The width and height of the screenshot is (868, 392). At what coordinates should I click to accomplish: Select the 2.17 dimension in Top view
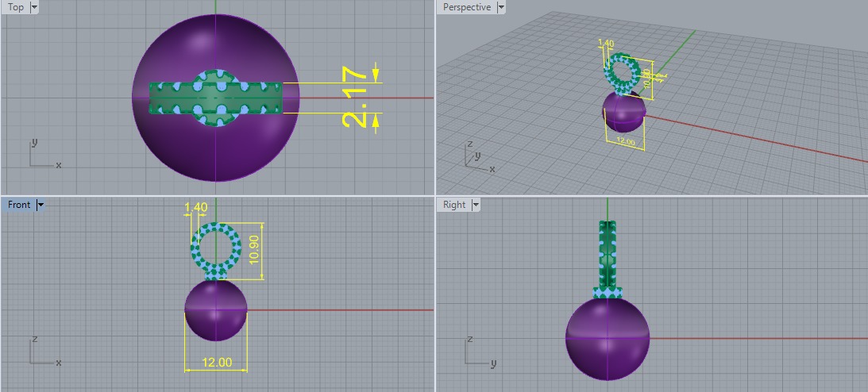[355, 98]
